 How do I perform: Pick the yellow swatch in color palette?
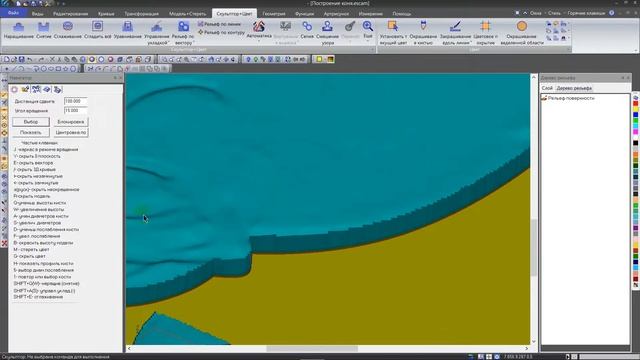pos(636,109)
